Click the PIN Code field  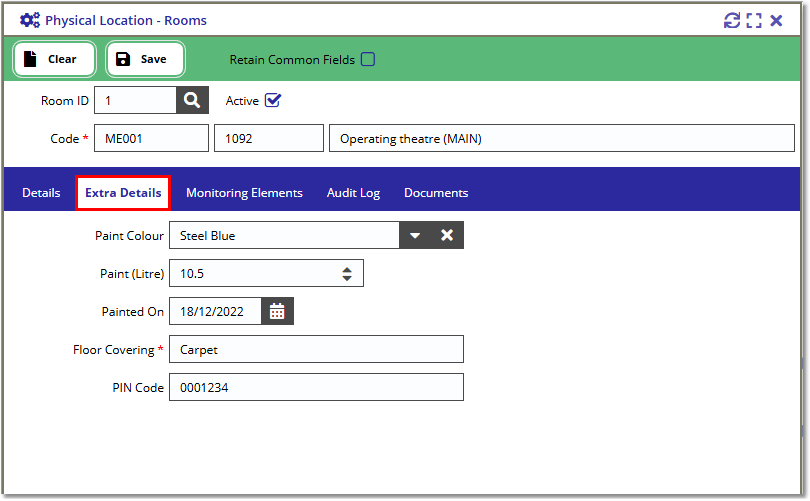pyautogui.click(x=316, y=387)
